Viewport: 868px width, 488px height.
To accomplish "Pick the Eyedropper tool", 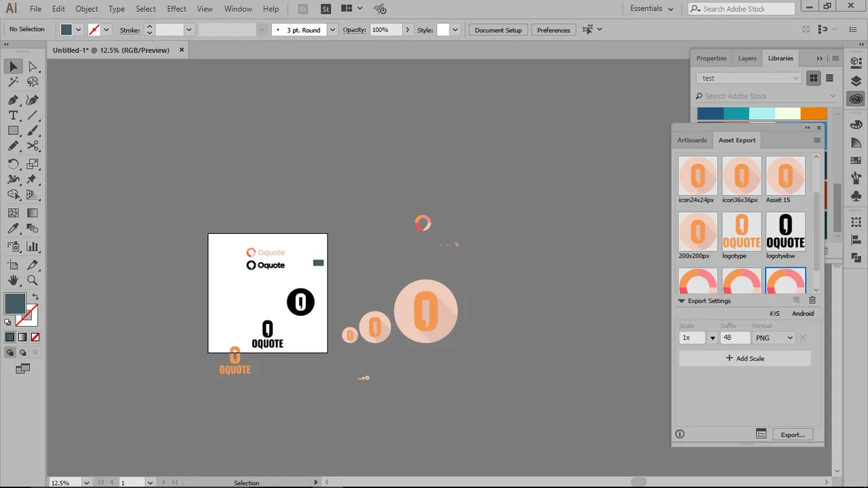I will coord(14,230).
